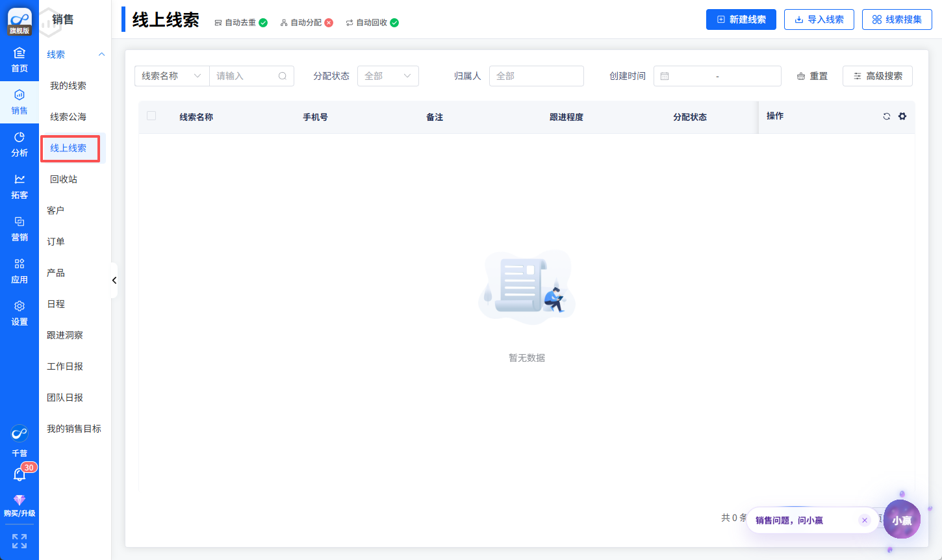Open the 分配状态 dropdown

[x=388, y=76]
